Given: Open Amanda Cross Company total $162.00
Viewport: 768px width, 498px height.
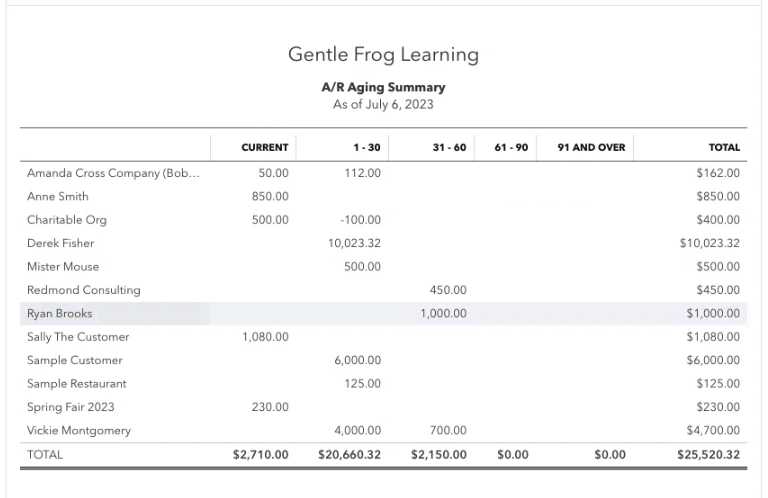Looking at the screenshot, I should pos(718,173).
